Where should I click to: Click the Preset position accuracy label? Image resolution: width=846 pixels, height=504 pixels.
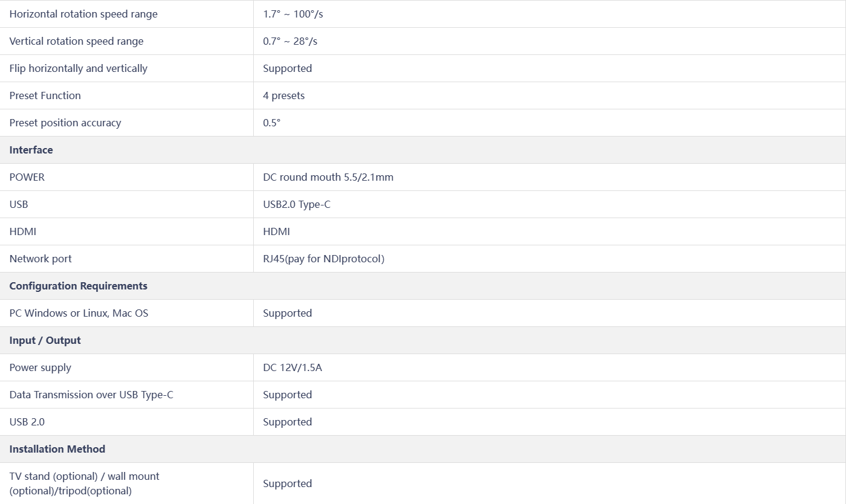click(65, 123)
